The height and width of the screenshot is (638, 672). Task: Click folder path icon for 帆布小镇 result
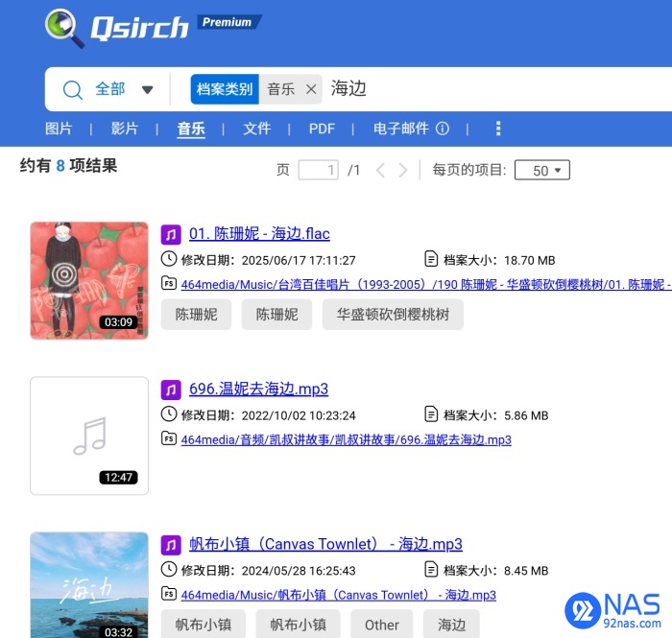pyautogui.click(x=169, y=594)
